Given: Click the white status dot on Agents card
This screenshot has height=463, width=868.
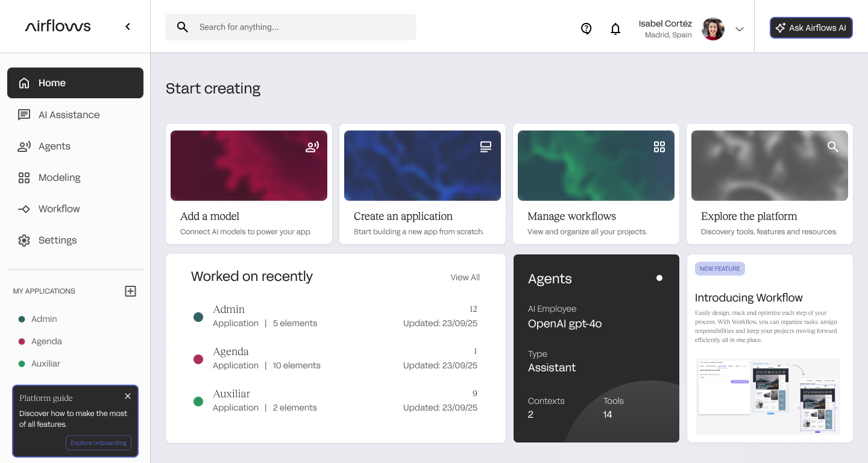Looking at the screenshot, I should coord(659,278).
